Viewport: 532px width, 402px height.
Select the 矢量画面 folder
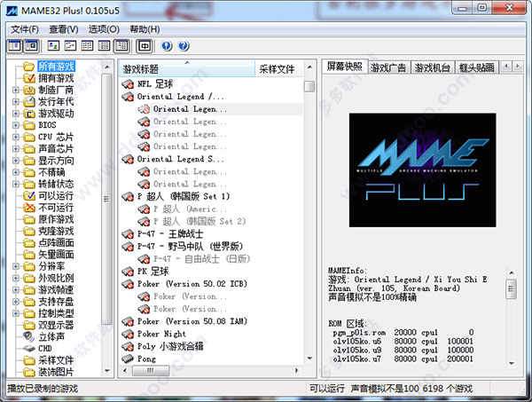pyautogui.click(x=56, y=255)
